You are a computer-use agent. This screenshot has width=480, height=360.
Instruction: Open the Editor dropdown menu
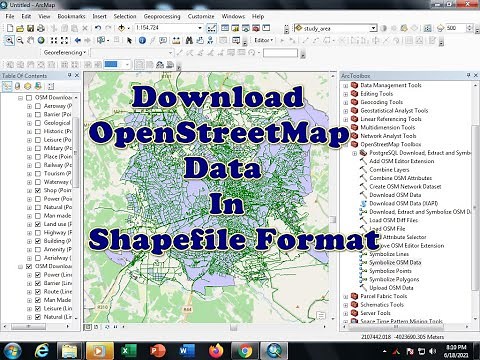pyautogui.click(x=263, y=40)
